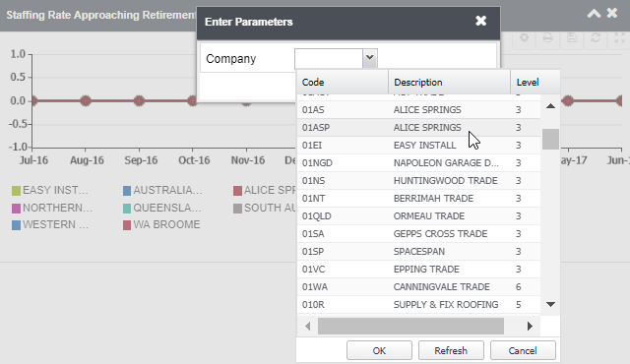Click the horizontal scroll left arrow
This screenshot has height=364, width=630.
(x=308, y=327)
